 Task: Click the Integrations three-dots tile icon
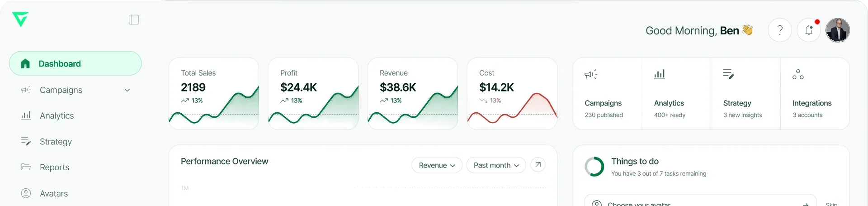(798, 74)
